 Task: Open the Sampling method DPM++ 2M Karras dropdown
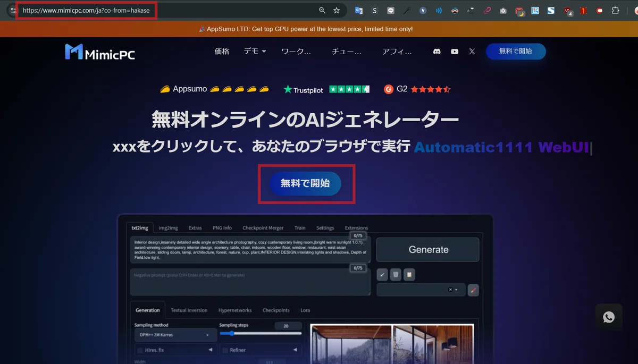(x=176, y=335)
